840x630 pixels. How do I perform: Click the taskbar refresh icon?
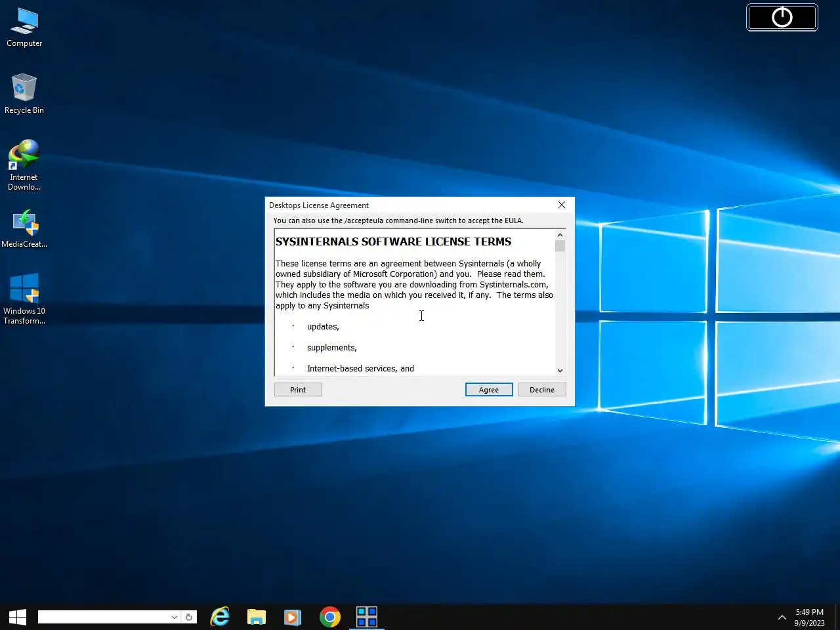(189, 617)
